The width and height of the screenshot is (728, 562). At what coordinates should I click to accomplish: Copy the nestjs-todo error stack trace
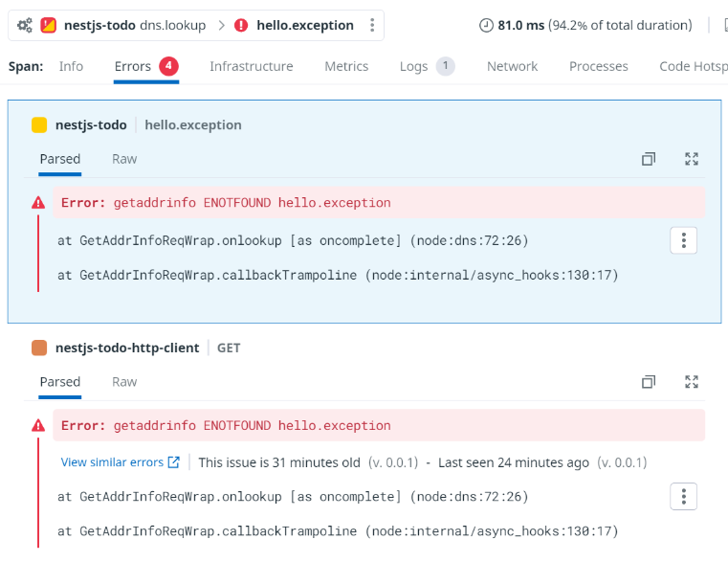tap(649, 159)
